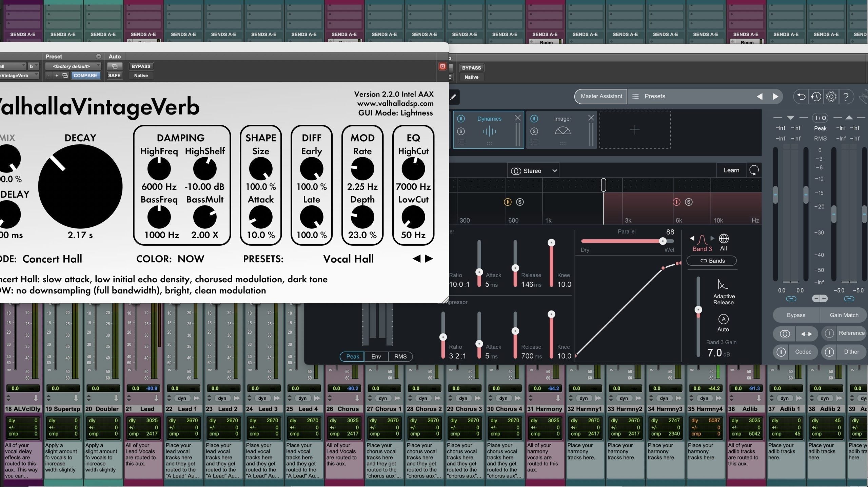Click the undo arrow icon in Ozone header

802,97
